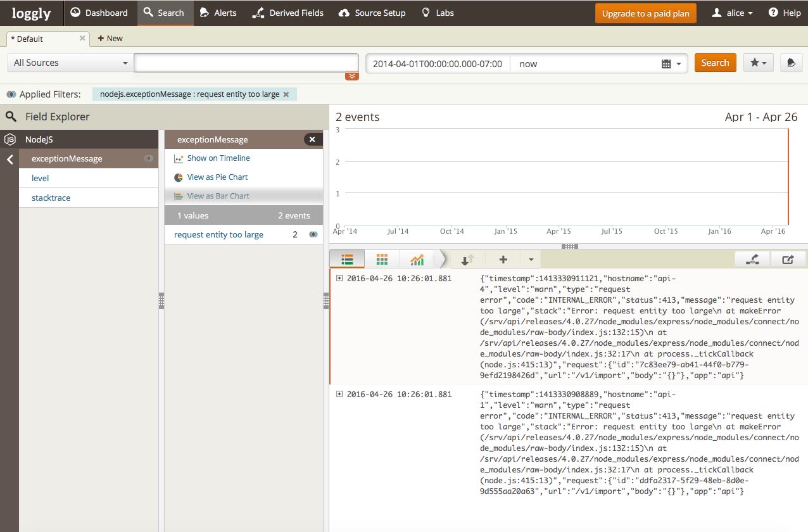Open a new search tab with + New
The image size is (808, 532).
pos(110,39)
